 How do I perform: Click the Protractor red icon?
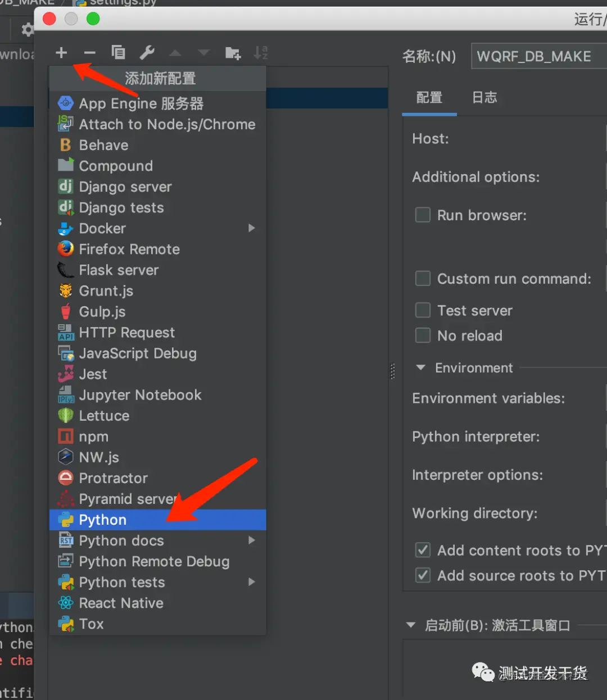[x=66, y=478]
